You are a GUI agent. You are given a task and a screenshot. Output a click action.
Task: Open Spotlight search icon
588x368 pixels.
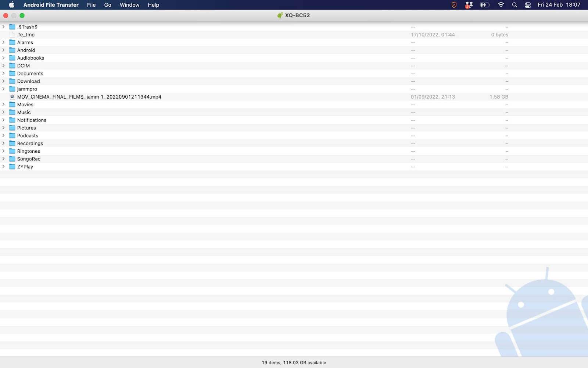pos(514,5)
